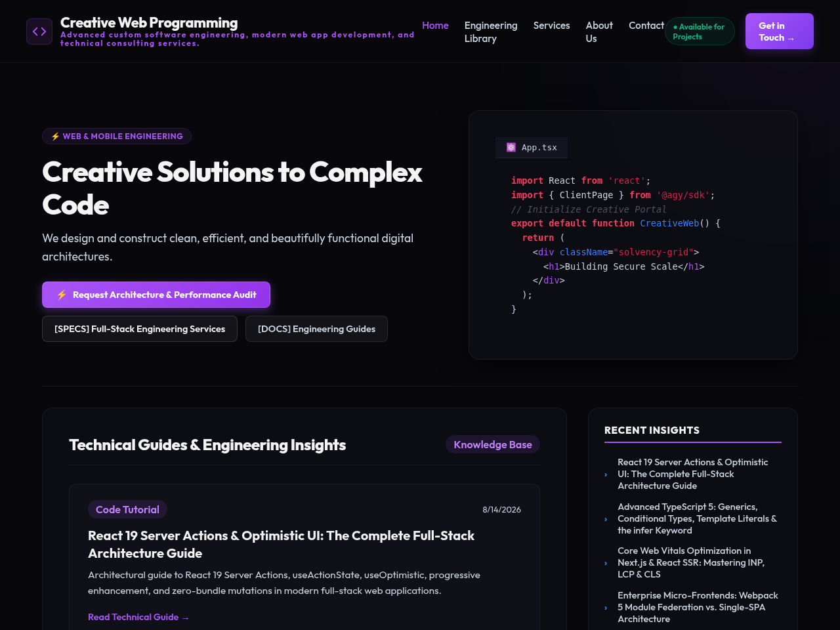Click Read Technical Guide link

(138, 617)
